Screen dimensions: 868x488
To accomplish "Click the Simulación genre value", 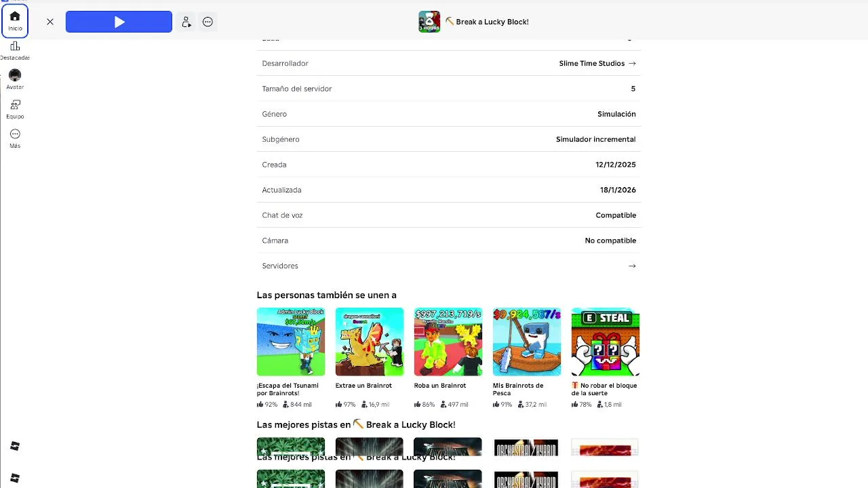I will click(616, 114).
